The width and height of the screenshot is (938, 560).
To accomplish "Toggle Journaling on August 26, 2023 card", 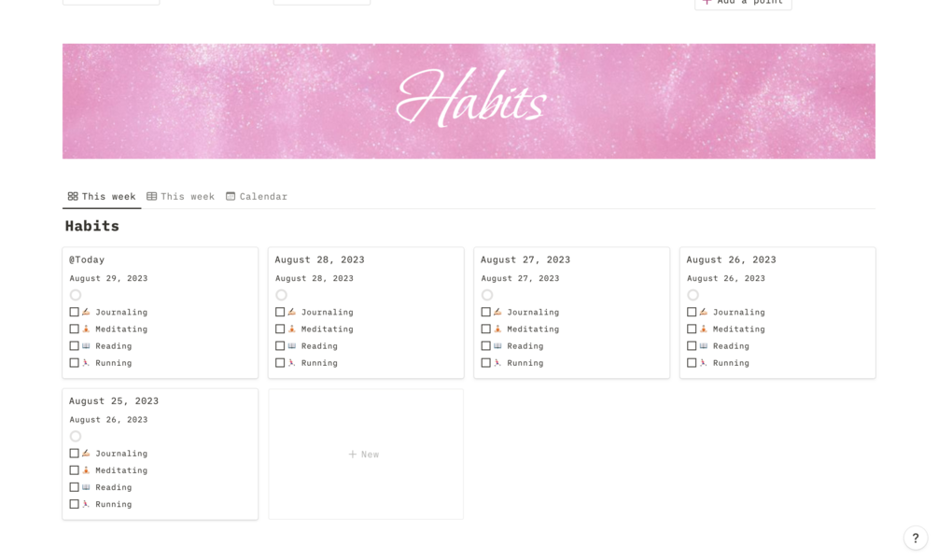I will 692,312.
